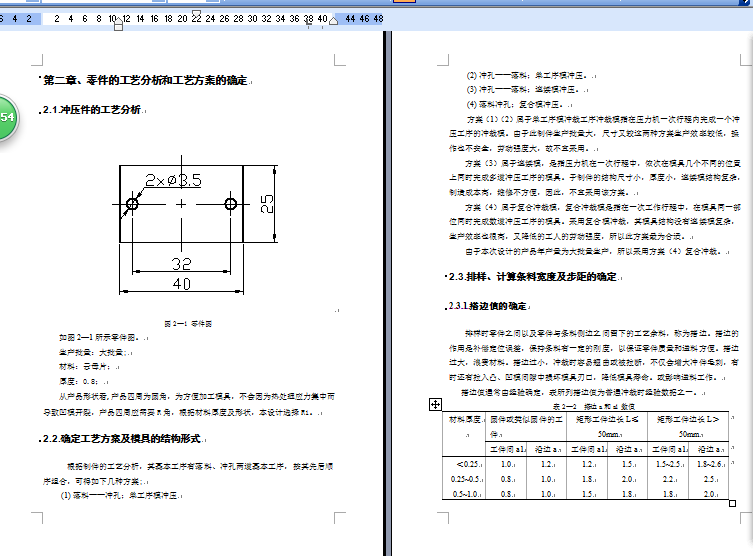Click the ruler number 22
Viewport: 753px width, 556px height.
coord(196,19)
